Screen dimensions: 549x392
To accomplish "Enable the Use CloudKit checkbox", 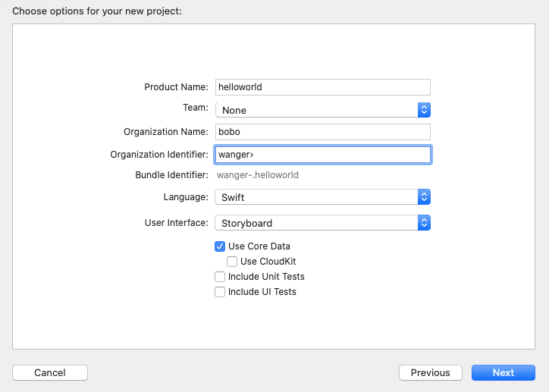I will coord(232,262).
